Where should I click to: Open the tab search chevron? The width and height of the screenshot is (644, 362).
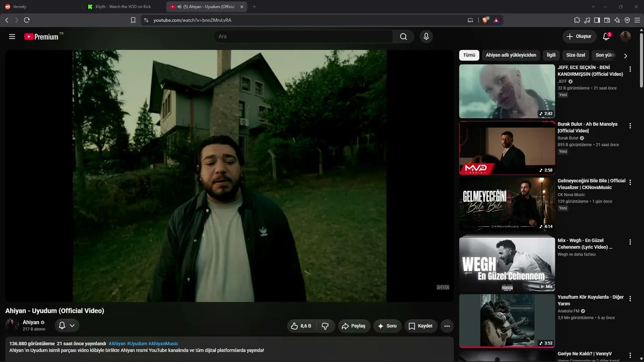[593, 7]
